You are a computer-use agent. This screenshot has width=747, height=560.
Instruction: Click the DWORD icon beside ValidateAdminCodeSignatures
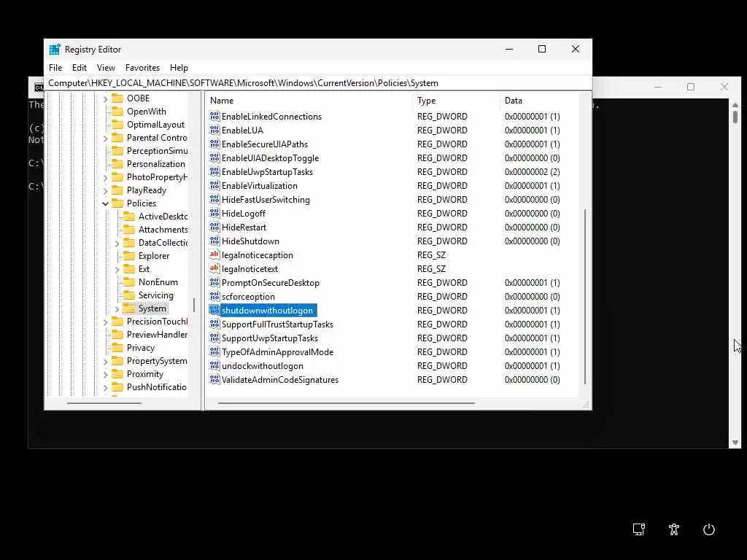(x=214, y=379)
